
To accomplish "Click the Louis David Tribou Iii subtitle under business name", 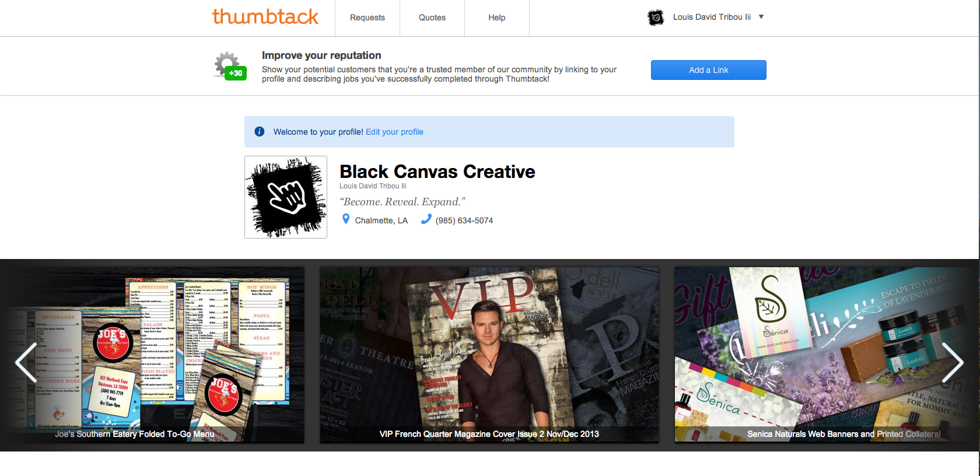I will [x=373, y=186].
